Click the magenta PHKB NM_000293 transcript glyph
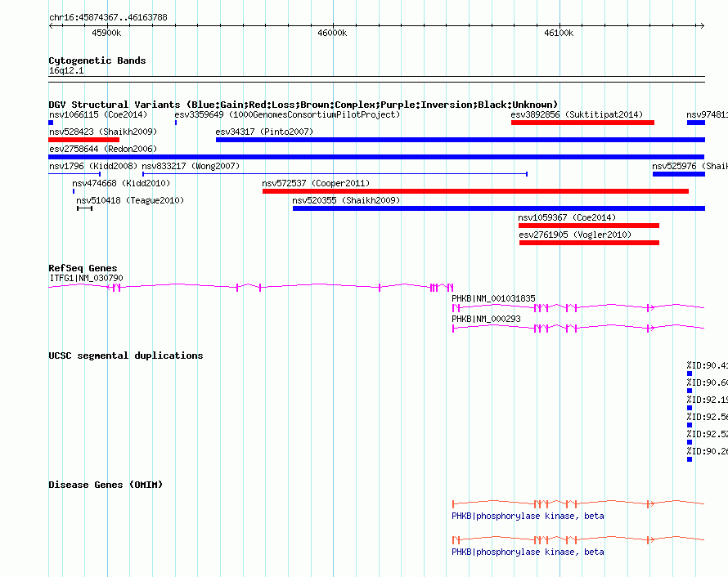 (x=578, y=328)
